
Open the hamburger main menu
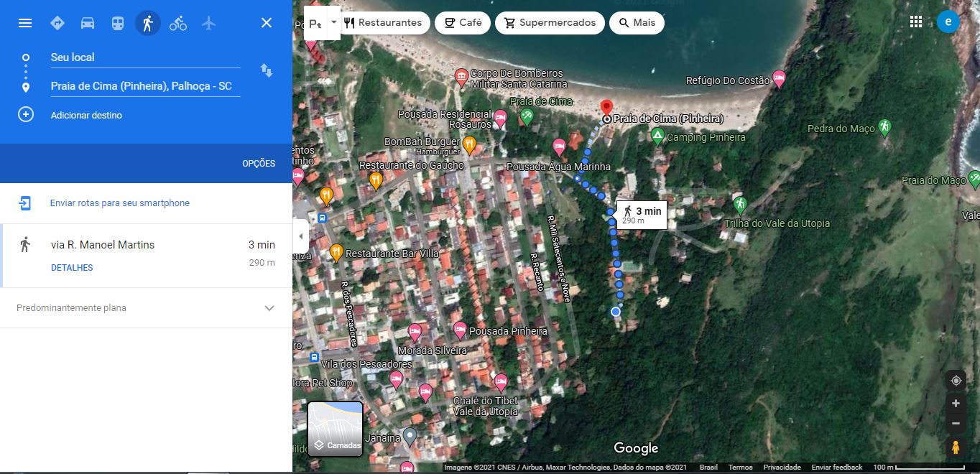tap(24, 22)
